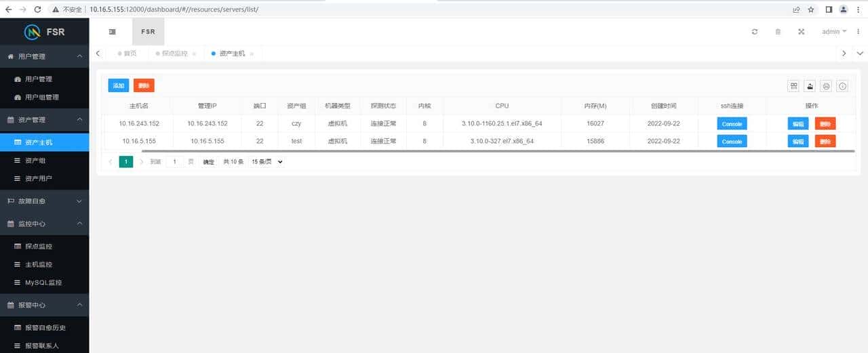
Task: Open 主机监控 in the sidebar
Action: coord(44,264)
